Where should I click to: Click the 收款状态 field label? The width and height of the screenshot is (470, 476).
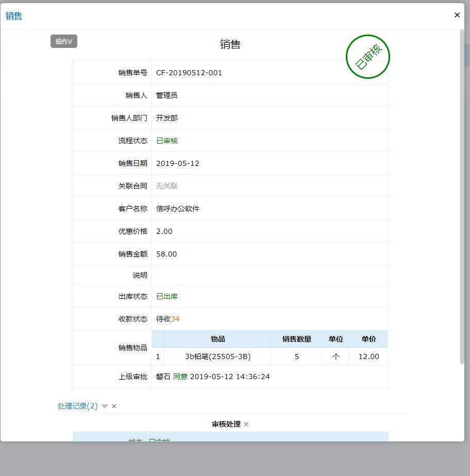132,319
